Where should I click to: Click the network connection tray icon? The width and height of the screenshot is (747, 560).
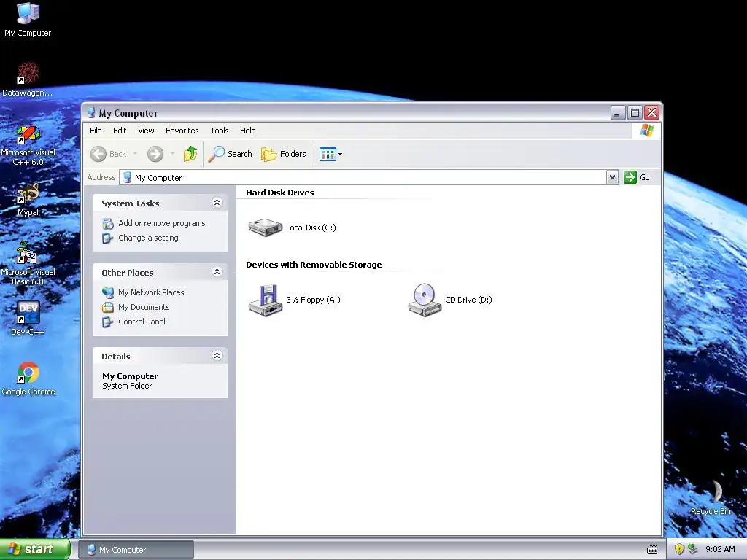pos(693,549)
